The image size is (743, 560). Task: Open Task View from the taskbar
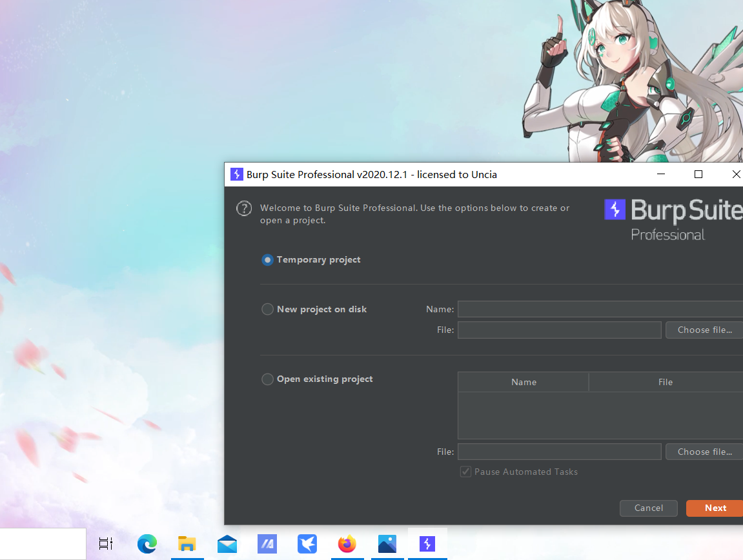tap(105, 544)
